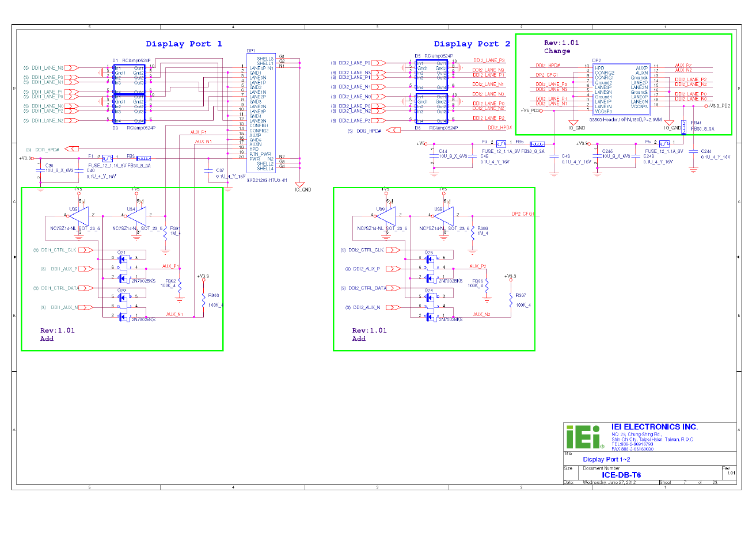Screen dimensions: 756x534
Task: Click the red DP2_CFG1 label near U98
Action: pyautogui.click(x=523, y=214)
